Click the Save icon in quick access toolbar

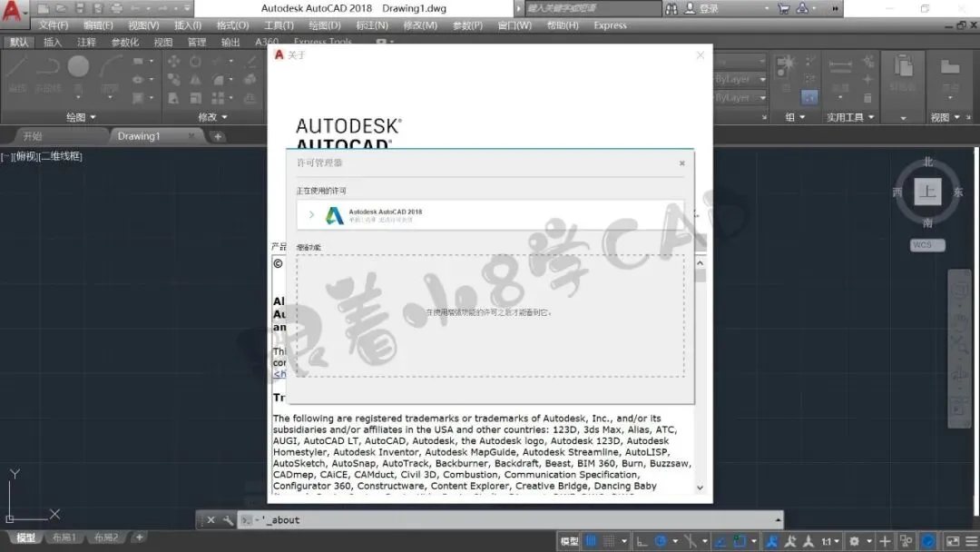(x=79, y=9)
